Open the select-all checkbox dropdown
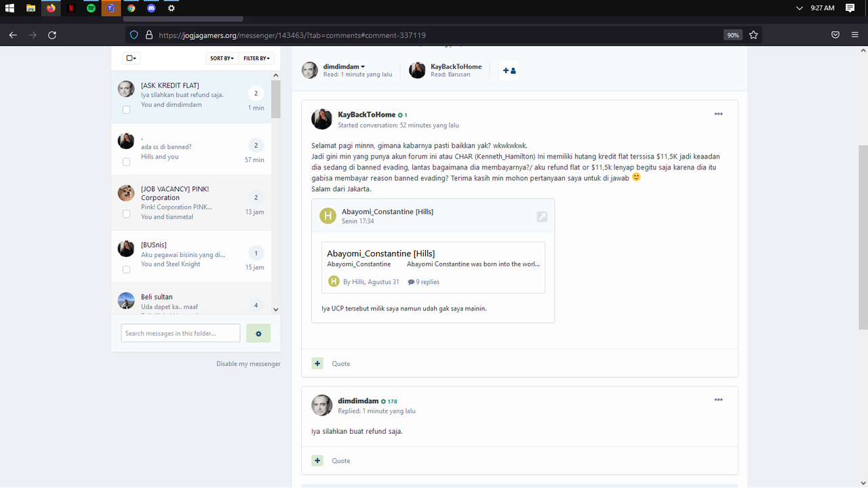This screenshot has width=868, height=488. click(x=132, y=58)
